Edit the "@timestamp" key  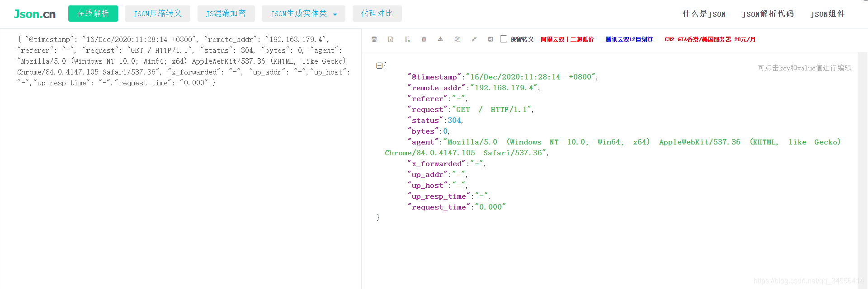coord(434,77)
